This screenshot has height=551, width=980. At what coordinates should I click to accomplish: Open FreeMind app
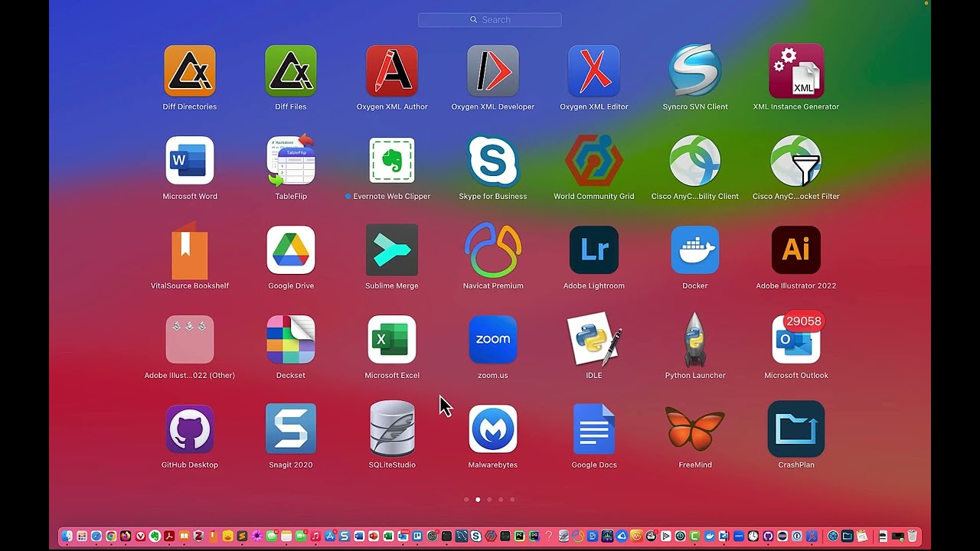(695, 429)
